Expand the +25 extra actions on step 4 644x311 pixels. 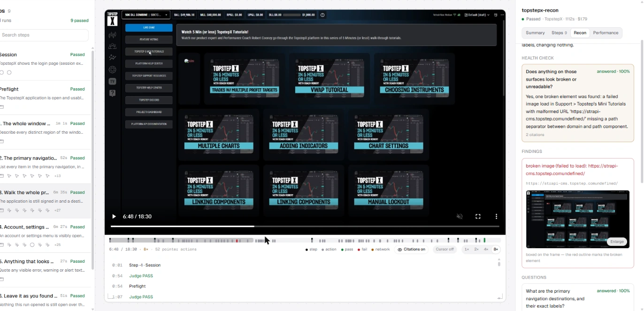[x=57, y=245]
